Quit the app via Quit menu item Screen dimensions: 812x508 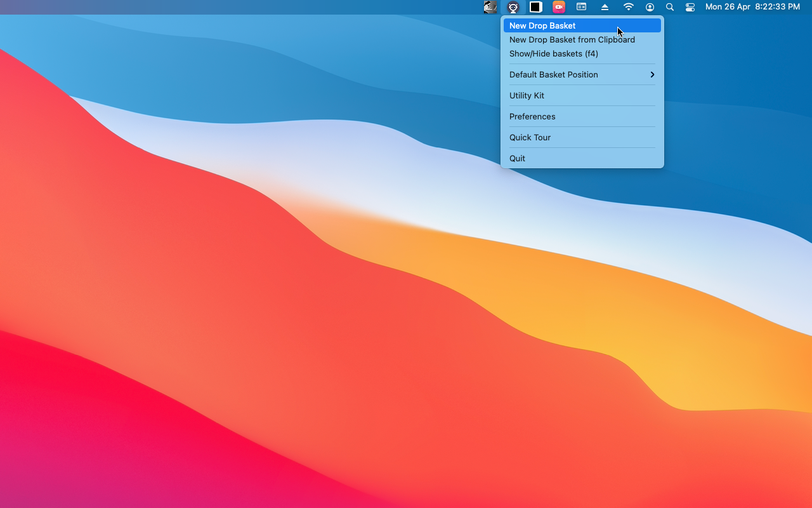coord(517,158)
